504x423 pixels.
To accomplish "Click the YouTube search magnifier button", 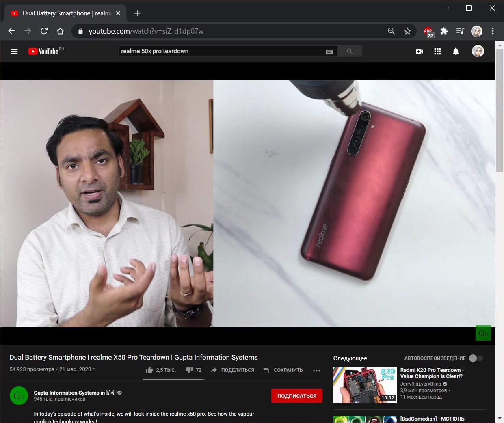I will [350, 51].
